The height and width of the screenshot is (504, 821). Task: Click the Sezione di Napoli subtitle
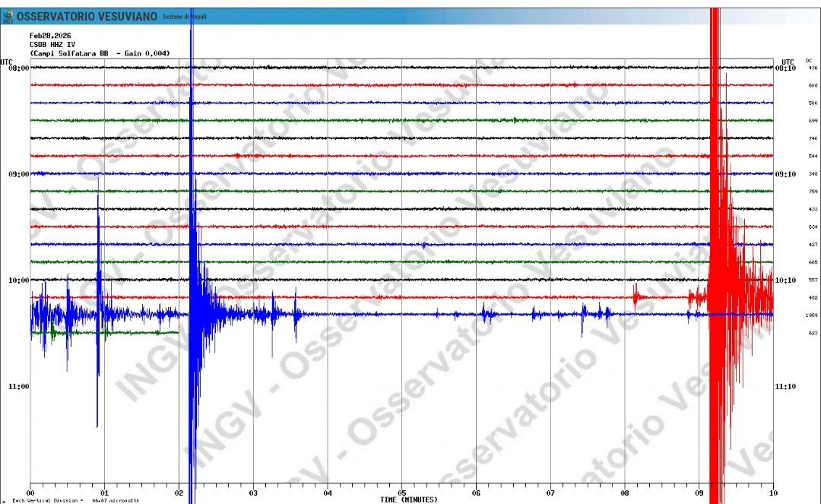(x=184, y=17)
